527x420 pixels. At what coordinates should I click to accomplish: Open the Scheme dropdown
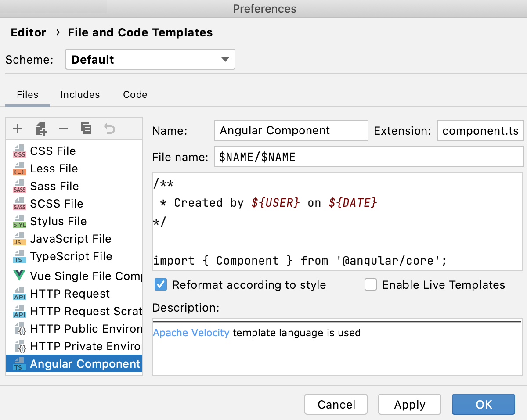coord(150,59)
